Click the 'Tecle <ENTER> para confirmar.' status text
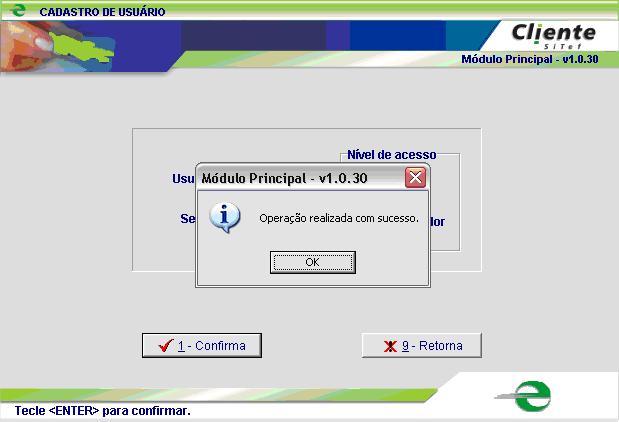The width and height of the screenshot is (619, 422). point(102,411)
